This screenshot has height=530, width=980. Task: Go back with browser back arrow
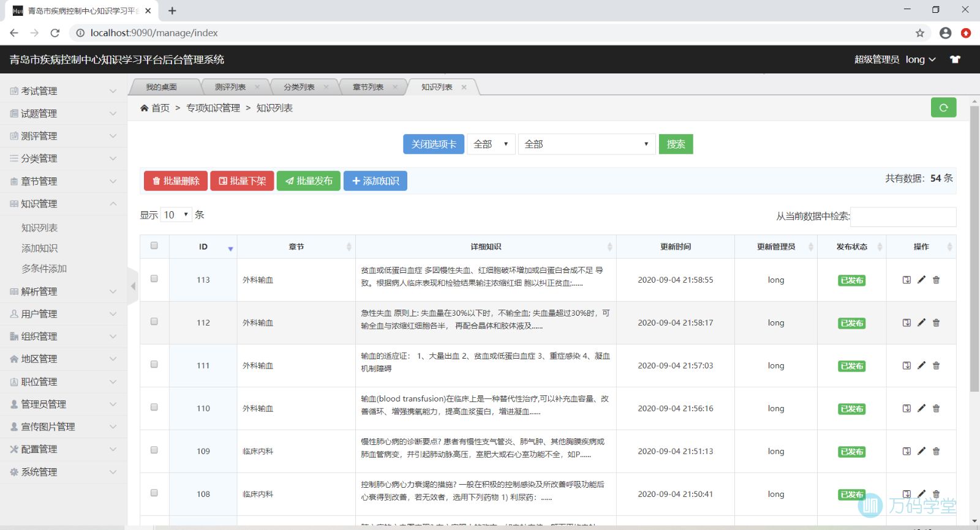(x=14, y=33)
